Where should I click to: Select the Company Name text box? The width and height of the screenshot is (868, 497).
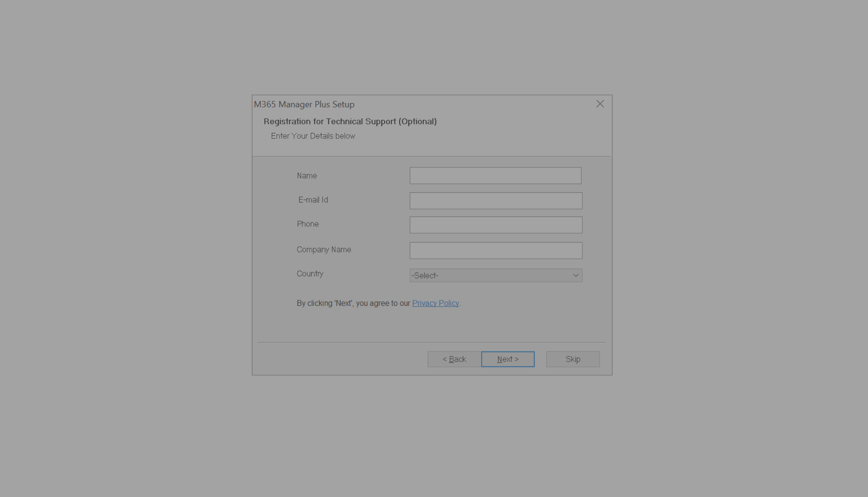point(495,251)
